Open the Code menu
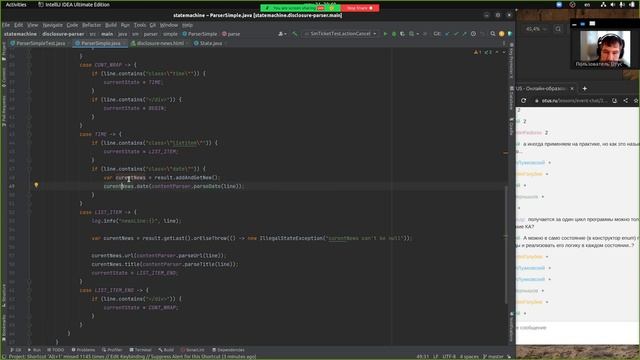640x360 pixels. pos(72,25)
